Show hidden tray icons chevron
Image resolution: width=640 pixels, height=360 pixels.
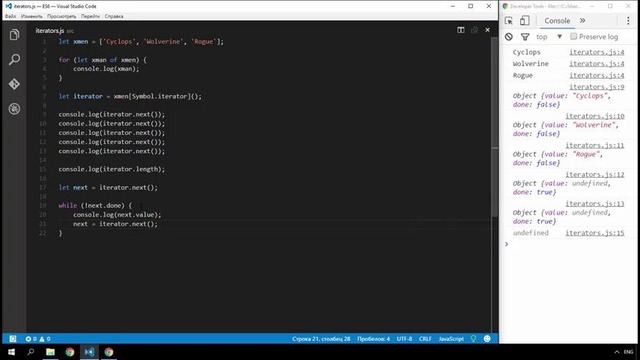[617, 352]
